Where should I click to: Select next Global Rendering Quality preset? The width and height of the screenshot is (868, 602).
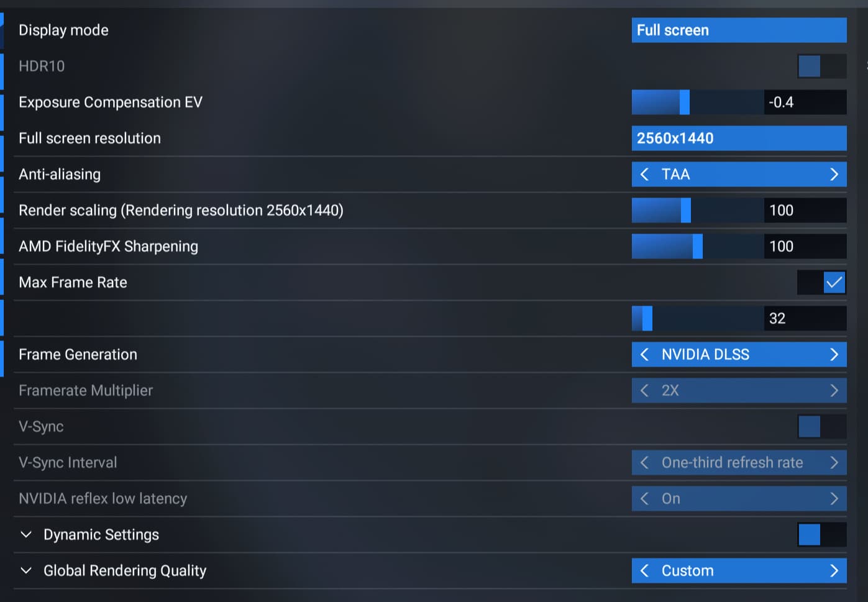tap(834, 570)
